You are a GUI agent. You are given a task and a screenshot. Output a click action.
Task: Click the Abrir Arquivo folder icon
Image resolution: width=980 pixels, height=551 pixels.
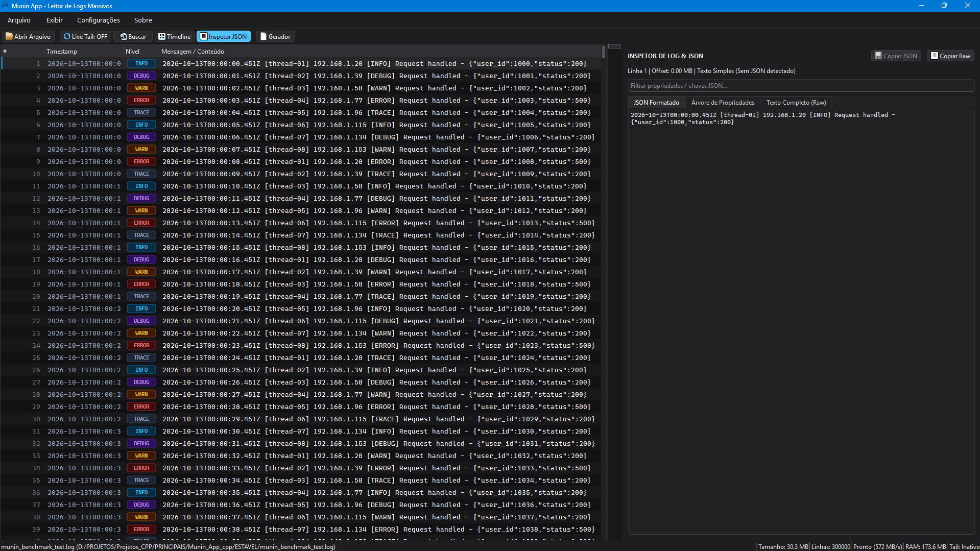tap(9, 36)
